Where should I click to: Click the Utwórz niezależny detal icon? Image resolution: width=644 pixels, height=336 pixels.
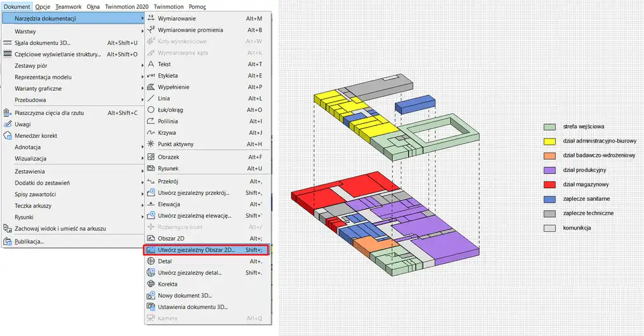pos(151,272)
